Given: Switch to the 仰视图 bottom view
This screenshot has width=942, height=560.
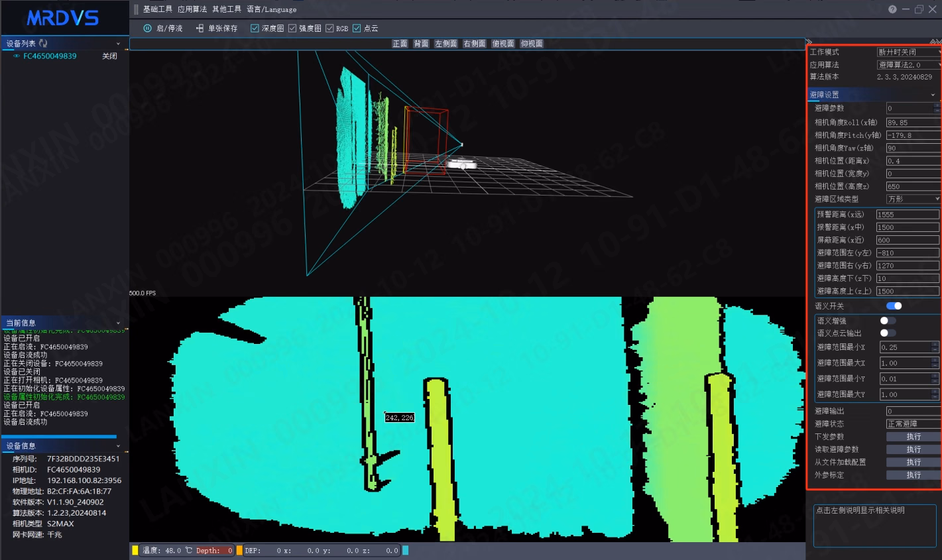Looking at the screenshot, I should pos(532,44).
